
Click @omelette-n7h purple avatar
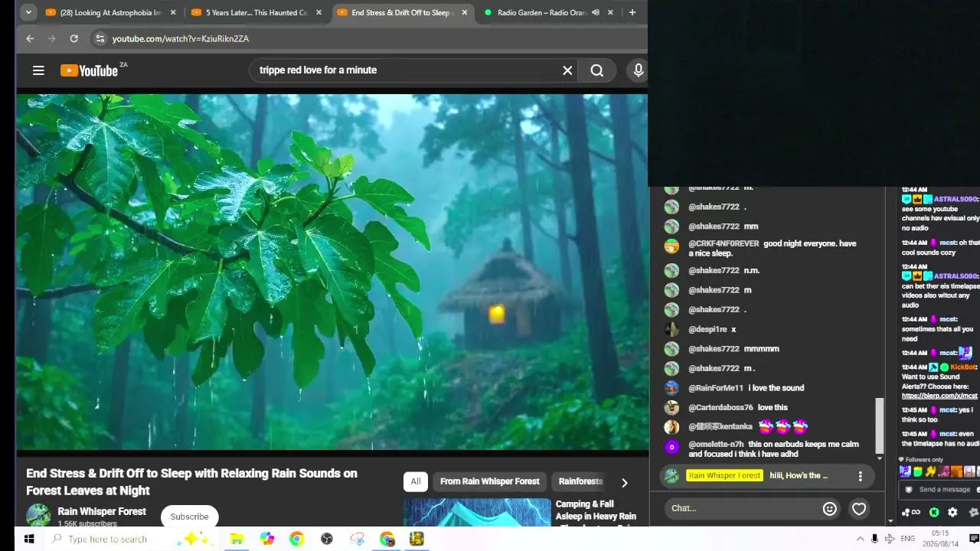point(671,447)
